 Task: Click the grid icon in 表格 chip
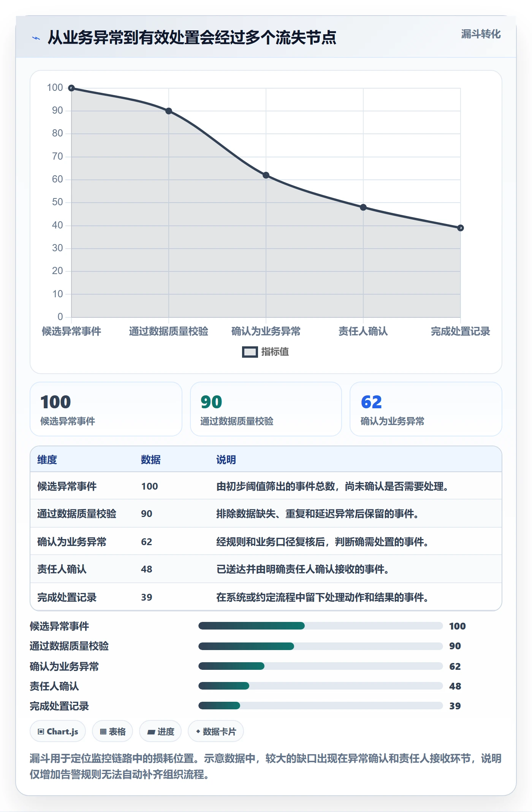pos(103,732)
